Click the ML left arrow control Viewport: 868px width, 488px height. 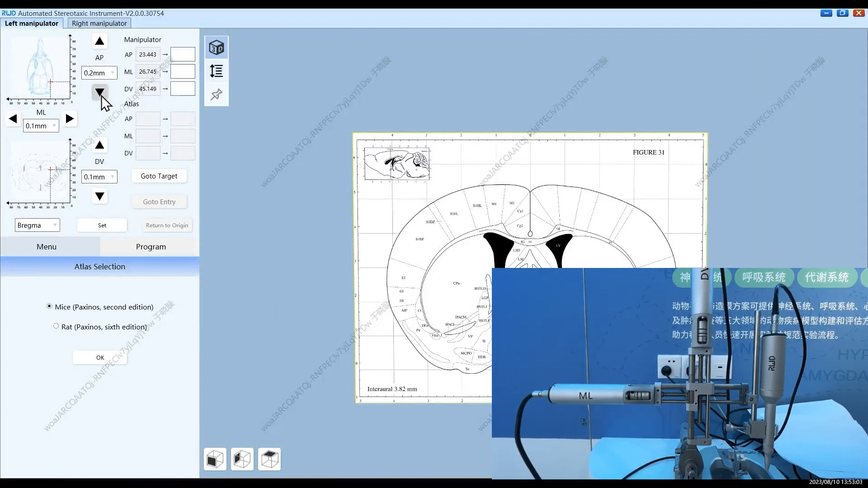(13, 118)
